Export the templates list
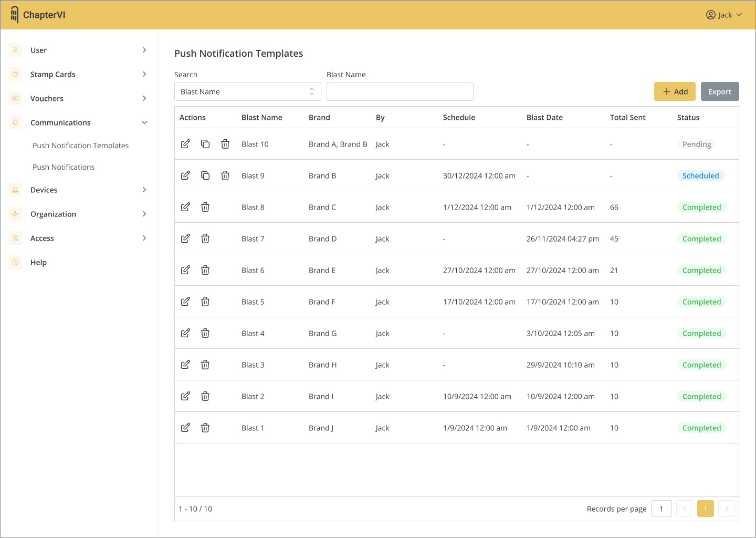Image resolution: width=756 pixels, height=538 pixels. coord(719,91)
